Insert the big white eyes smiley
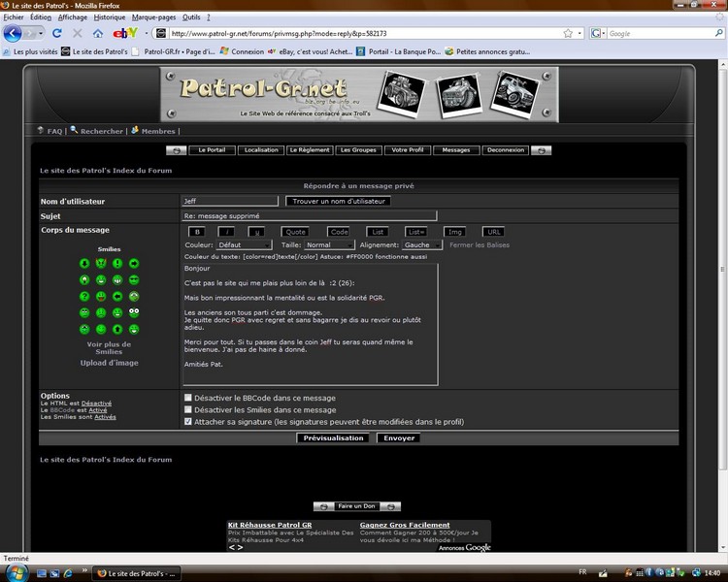 [x=134, y=312]
